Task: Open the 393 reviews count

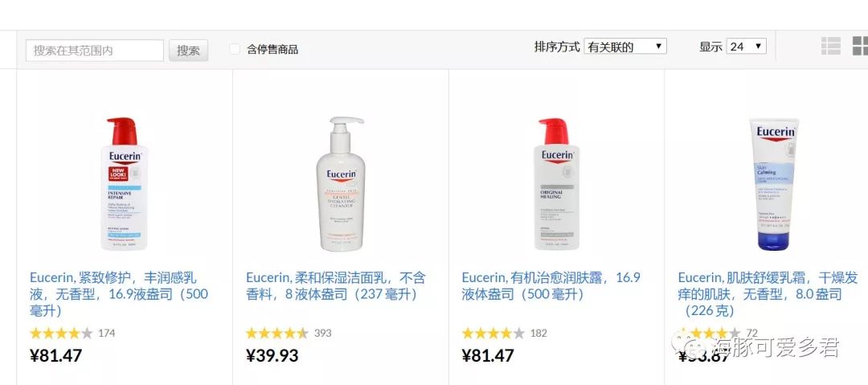Action: (323, 333)
